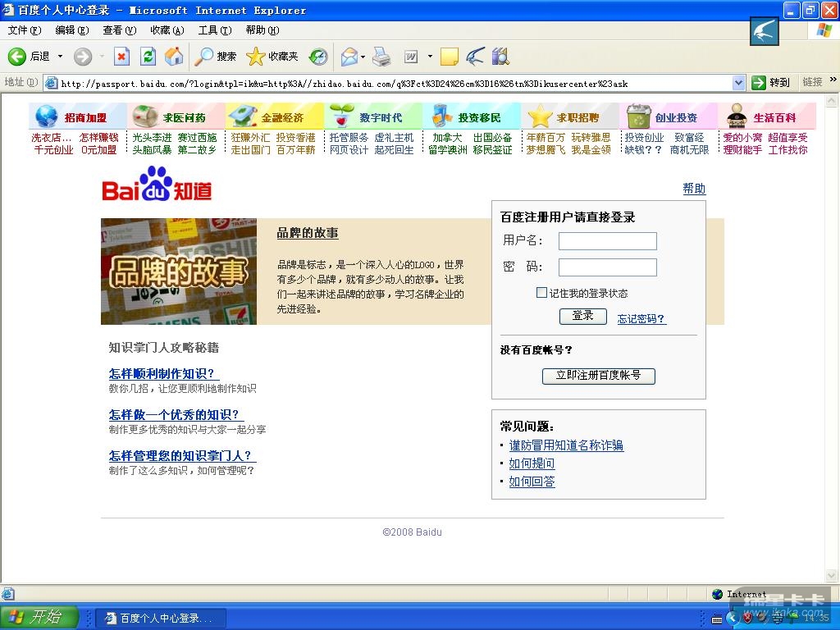Open the 如何提问 link
The image size is (840, 630).
(532, 463)
